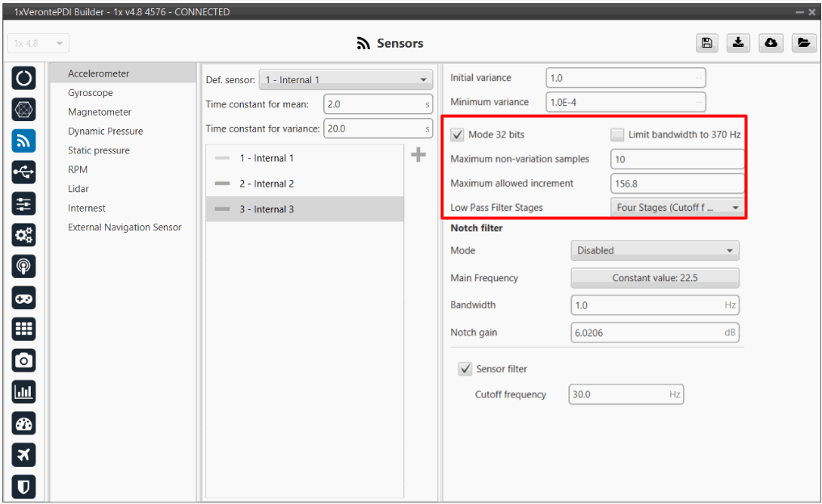Viewport: 822px width, 504px height.
Task: Expand the Low Pass Filter Stages dropdown
Action: pos(677,208)
